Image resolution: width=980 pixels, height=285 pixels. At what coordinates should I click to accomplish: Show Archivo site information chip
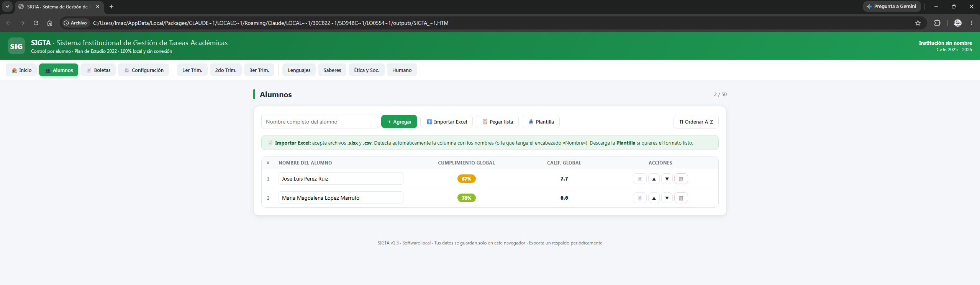click(x=75, y=23)
